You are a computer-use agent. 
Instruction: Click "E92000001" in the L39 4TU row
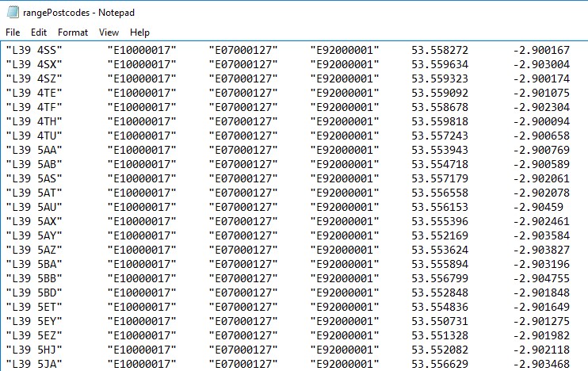click(x=345, y=136)
